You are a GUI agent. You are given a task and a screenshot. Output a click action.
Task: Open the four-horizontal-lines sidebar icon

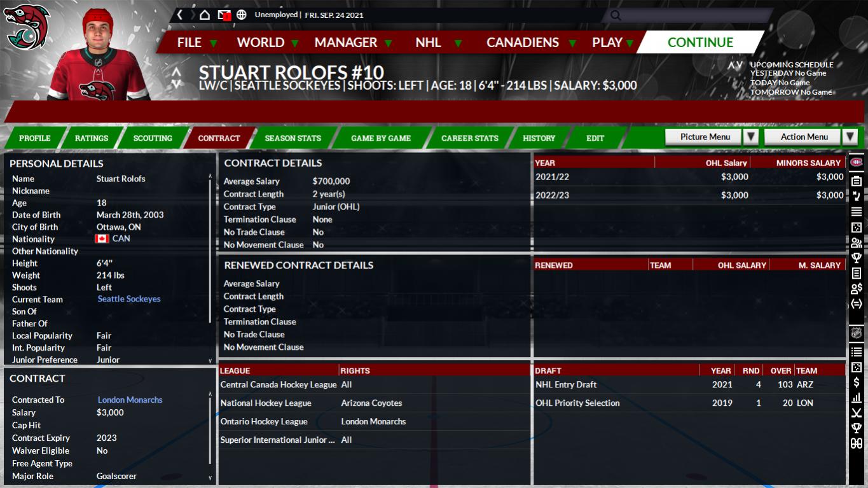pyautogui.click(x=857, y=212)
